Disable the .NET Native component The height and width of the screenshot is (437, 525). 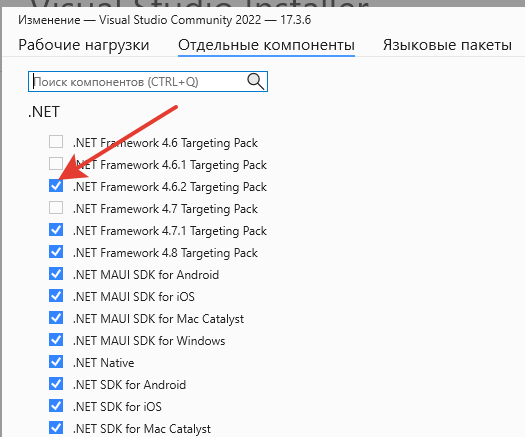coord(56,362)
